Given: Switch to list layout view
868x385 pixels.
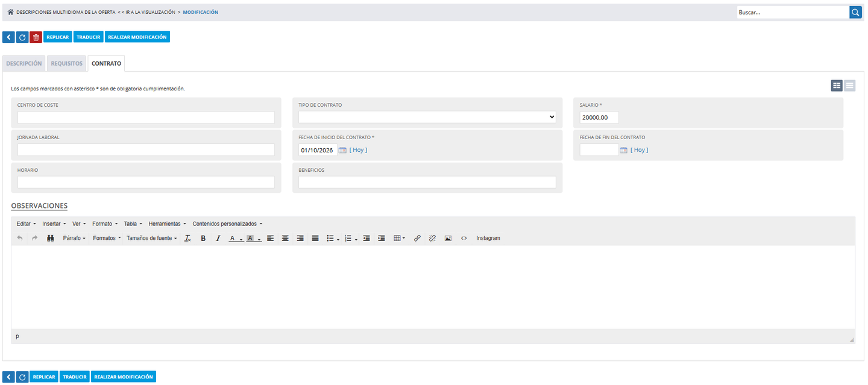Looking at the screenshot, I should tap(849, 86).
